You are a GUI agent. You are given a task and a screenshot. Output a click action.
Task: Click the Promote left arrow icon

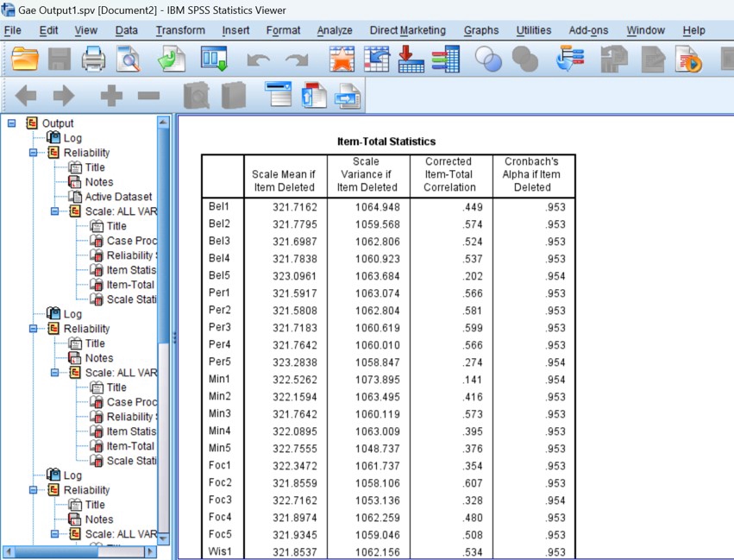[x=26, y=96]
